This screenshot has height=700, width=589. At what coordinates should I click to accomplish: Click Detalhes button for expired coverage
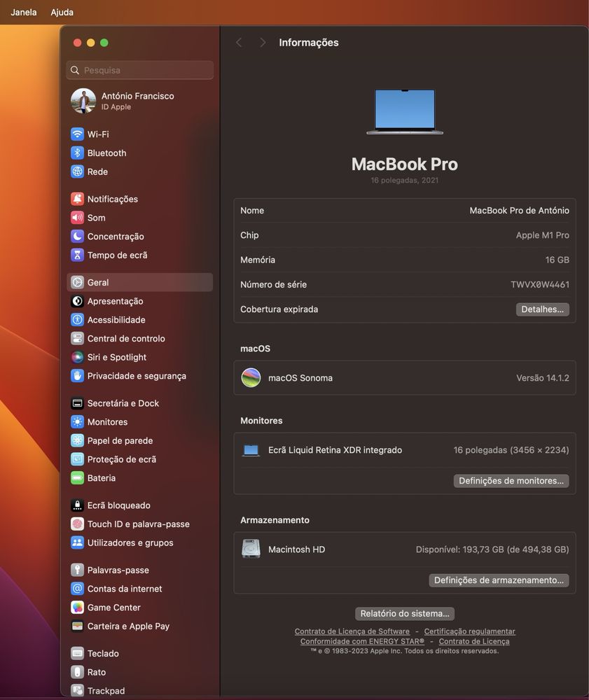pos(542,309)
